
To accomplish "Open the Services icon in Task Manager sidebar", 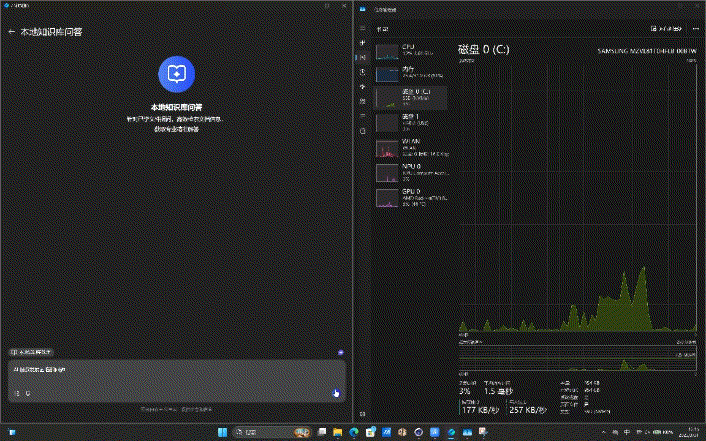I will (x=362, y=131).
